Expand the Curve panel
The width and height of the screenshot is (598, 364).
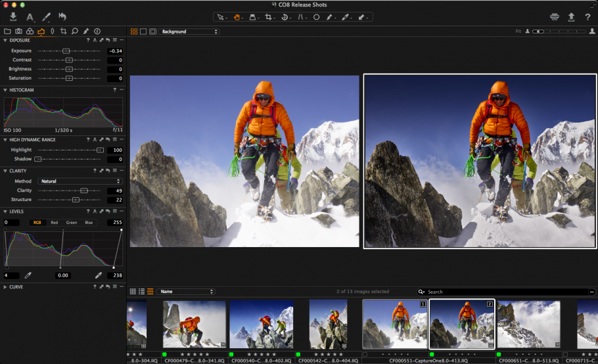pyautogui.click(x=5, y=286)
